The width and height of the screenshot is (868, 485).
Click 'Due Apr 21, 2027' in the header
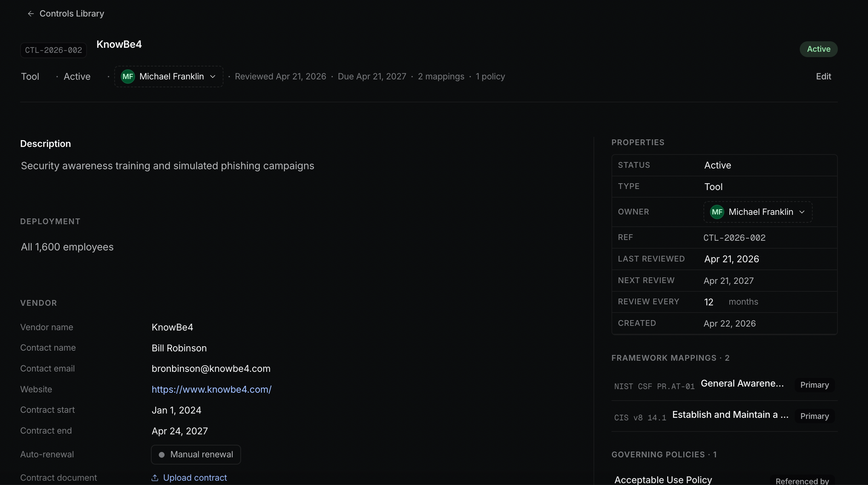(372, 77)
